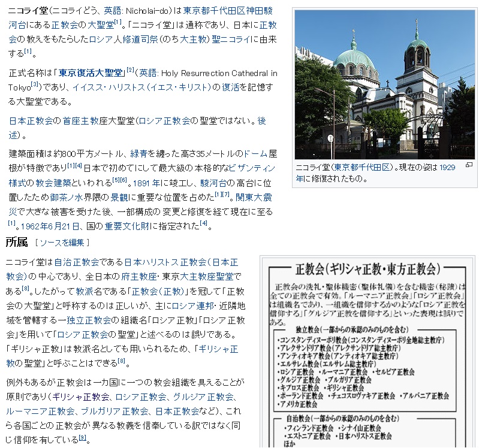Open the 御茶ノ水 link
Image resolution: width=479 pixels, height=448 pixels.
67,197
